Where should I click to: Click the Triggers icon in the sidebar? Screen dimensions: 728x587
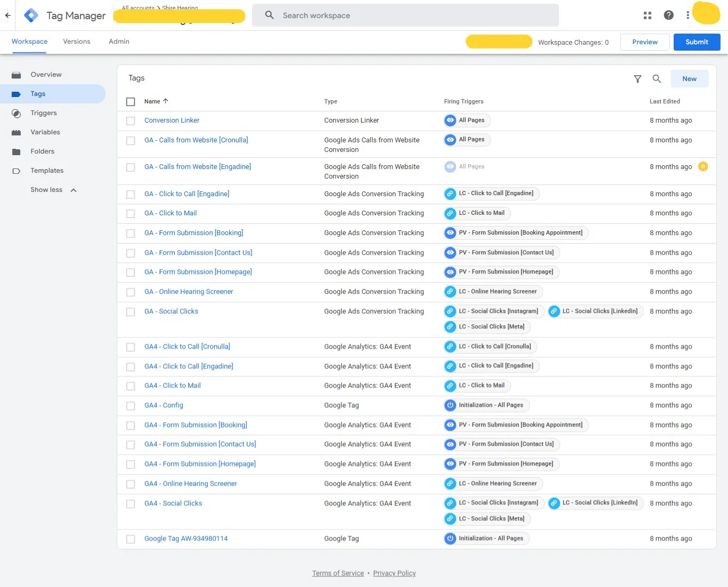(x=17, y=113)
